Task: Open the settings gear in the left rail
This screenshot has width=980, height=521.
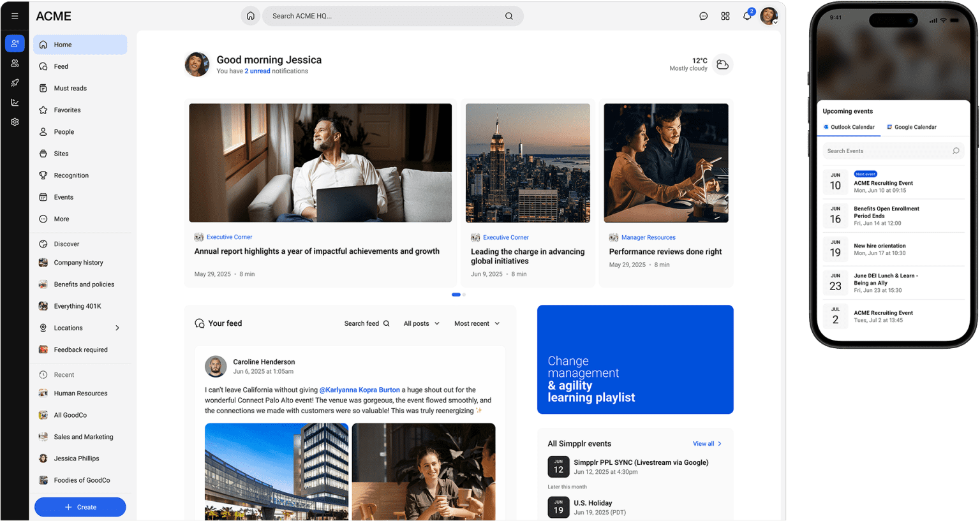Action: tap(15, 121)
